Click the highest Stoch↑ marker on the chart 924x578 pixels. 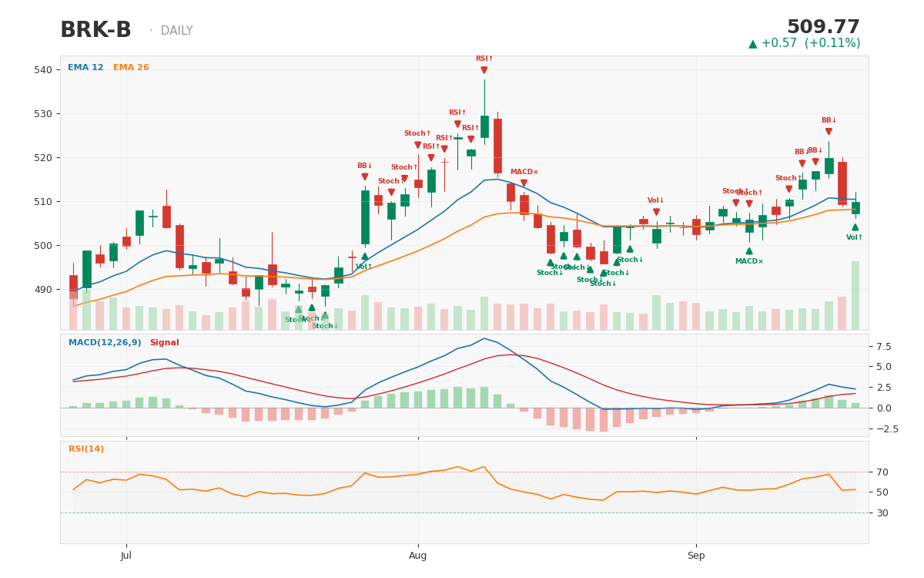tap(418, 145)
